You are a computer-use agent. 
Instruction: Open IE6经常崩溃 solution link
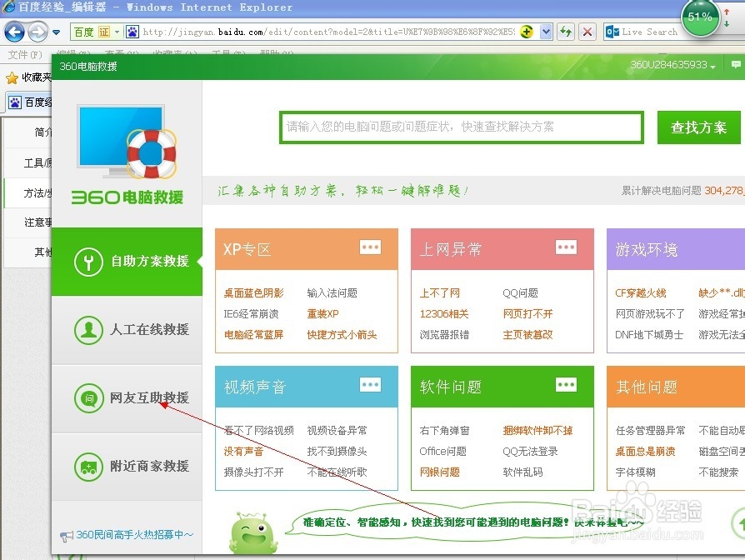(x=252, y=314)
